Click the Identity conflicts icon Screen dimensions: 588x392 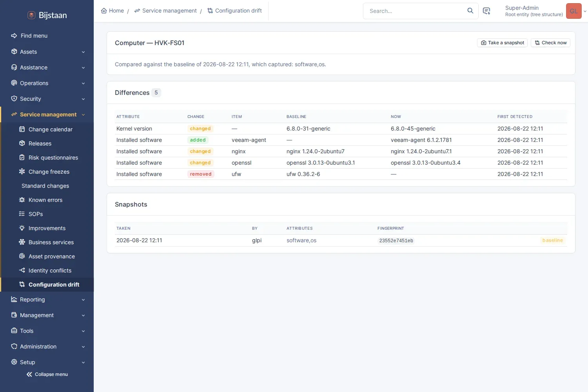(22, 270)
